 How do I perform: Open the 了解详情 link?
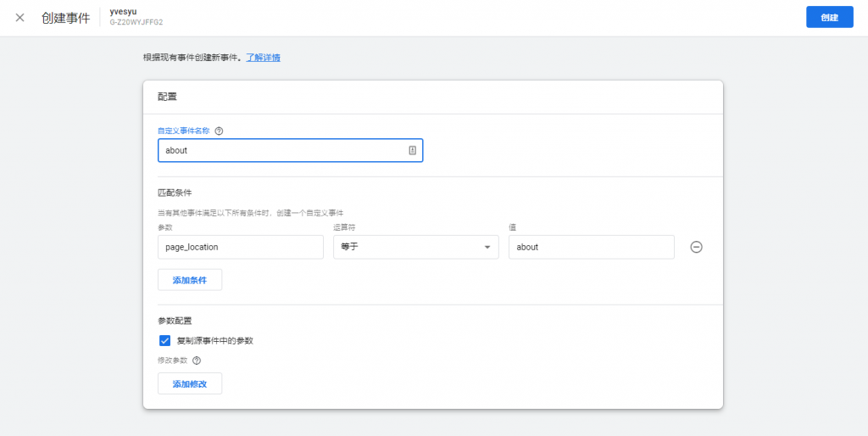[x=263, y=58]
